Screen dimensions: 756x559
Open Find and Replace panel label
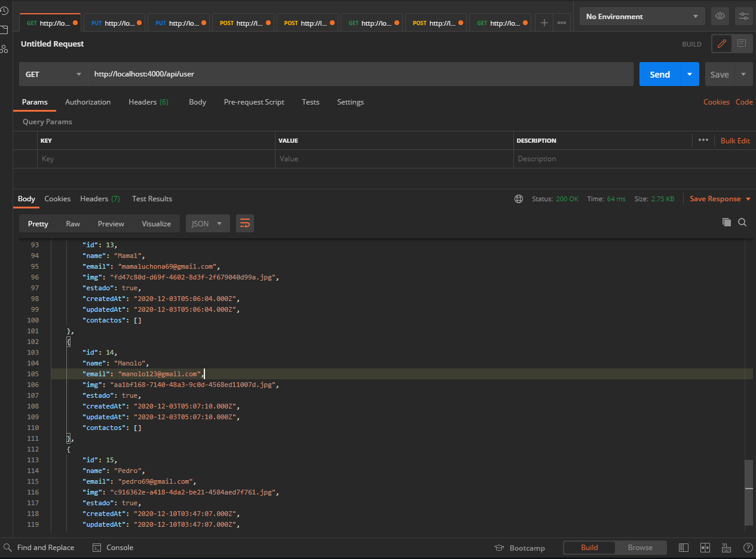45,548
